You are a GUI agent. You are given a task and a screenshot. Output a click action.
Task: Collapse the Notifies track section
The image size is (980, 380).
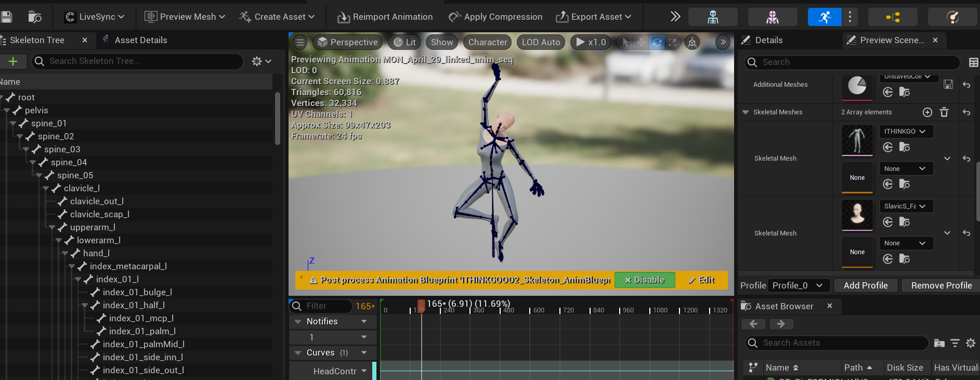pyautogui.click(x=298, y=322)
